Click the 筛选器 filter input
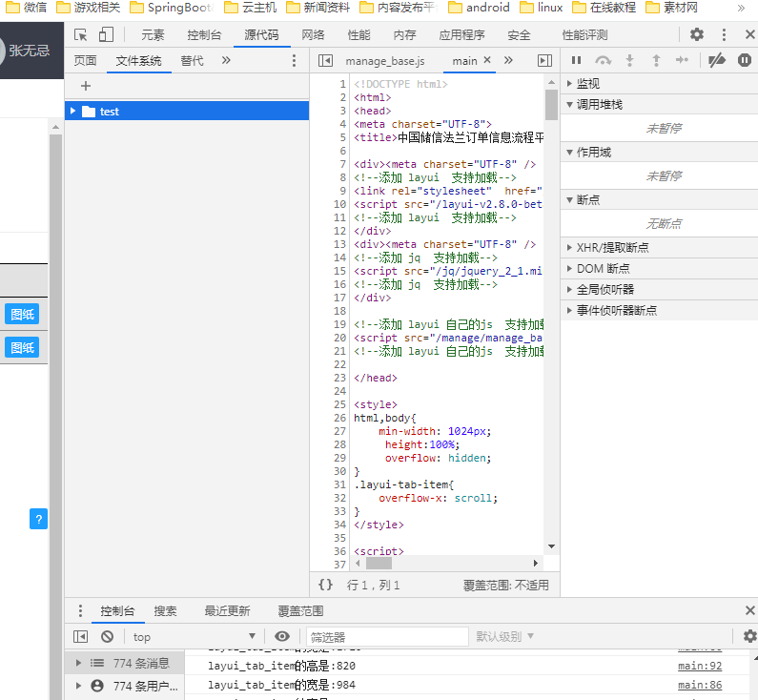The image size is (758, 700). pyautogui.click(x=387, y=637)
